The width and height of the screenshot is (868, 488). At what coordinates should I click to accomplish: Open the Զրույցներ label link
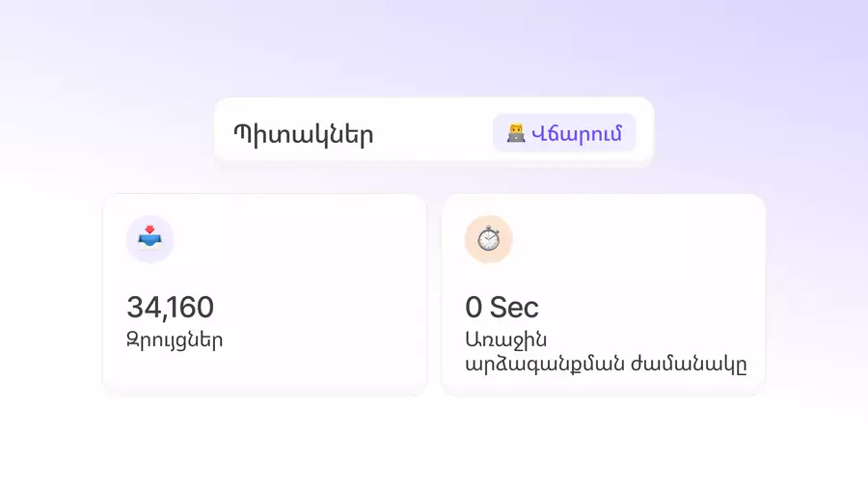(x=175, y=339)
